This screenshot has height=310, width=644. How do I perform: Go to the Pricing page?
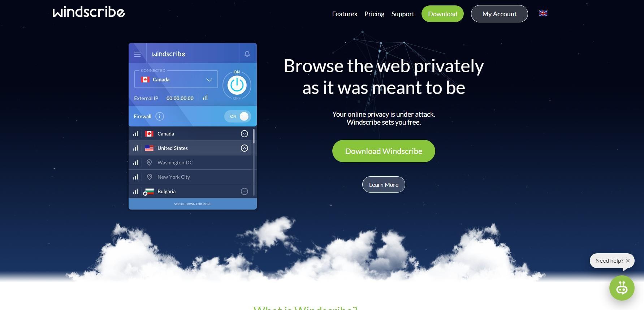point(374,14)
